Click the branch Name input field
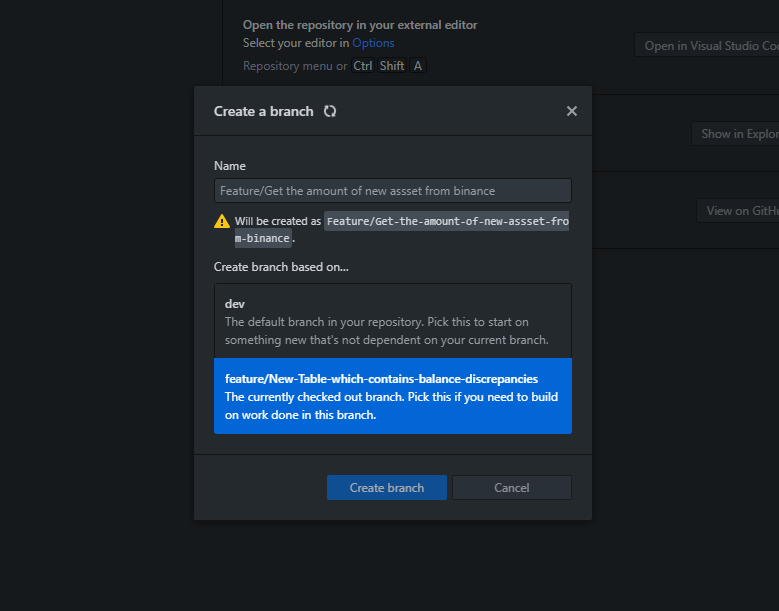Image resolution: width=779 pixels, height=611 pixels. click(x=392, y=191)
